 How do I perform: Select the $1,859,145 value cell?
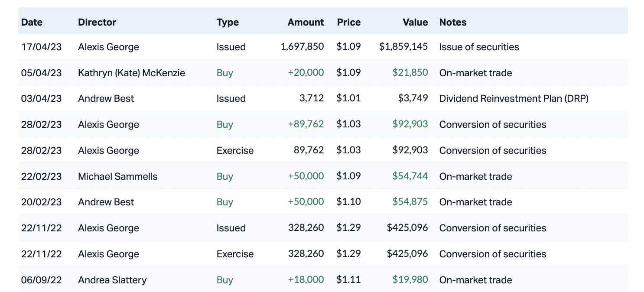coord(403,47)
